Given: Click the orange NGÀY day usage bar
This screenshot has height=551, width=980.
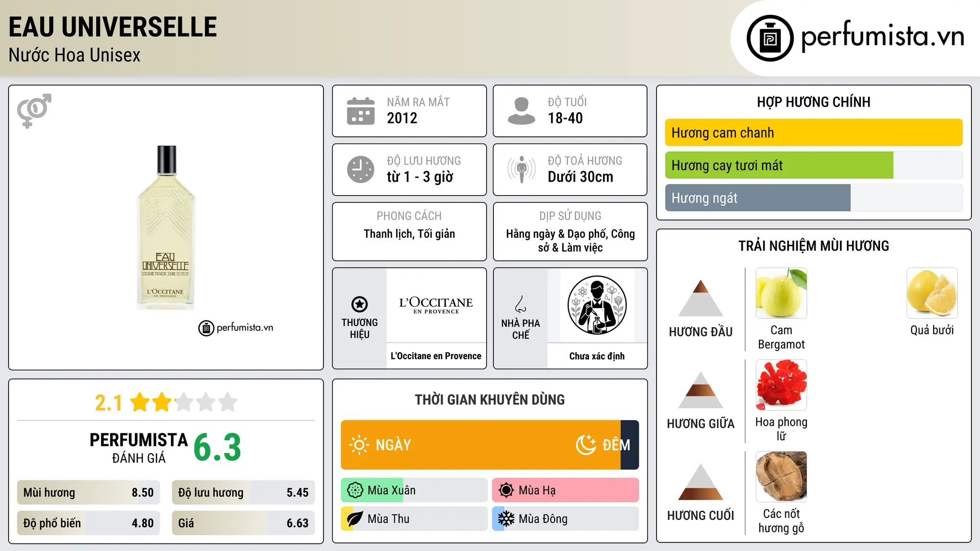Looking at the screenshot, I should 480,445.
